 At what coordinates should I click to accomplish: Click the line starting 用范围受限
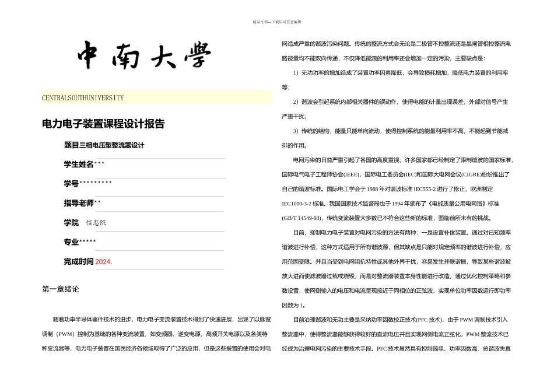[x=397, y=261]
